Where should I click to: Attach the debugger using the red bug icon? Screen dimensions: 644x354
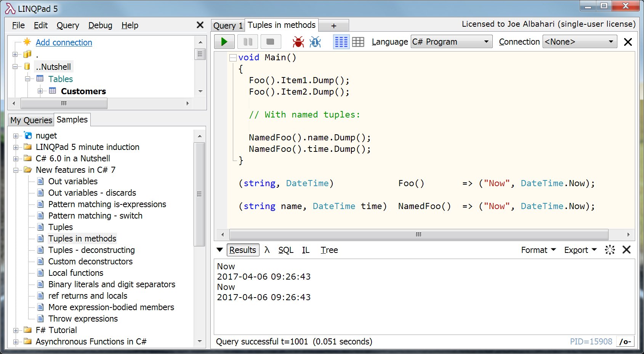click(x=299, y=42)
